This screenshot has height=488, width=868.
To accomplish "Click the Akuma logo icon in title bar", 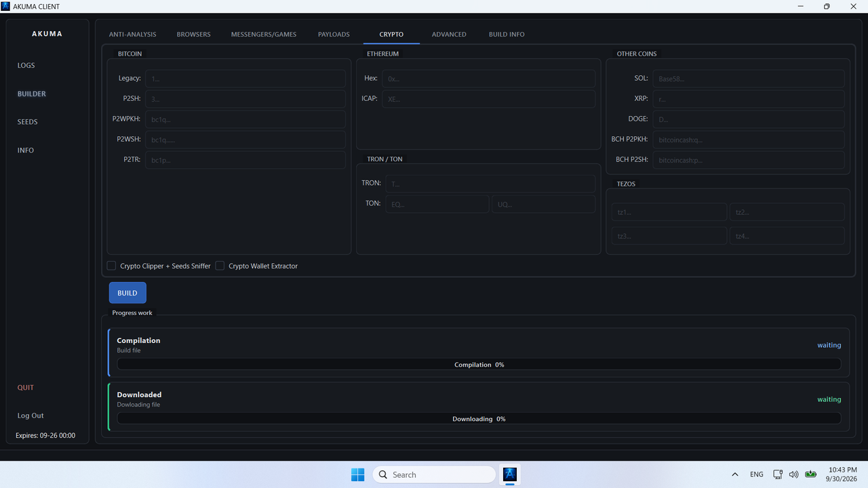I will click(x=5, y=6).
